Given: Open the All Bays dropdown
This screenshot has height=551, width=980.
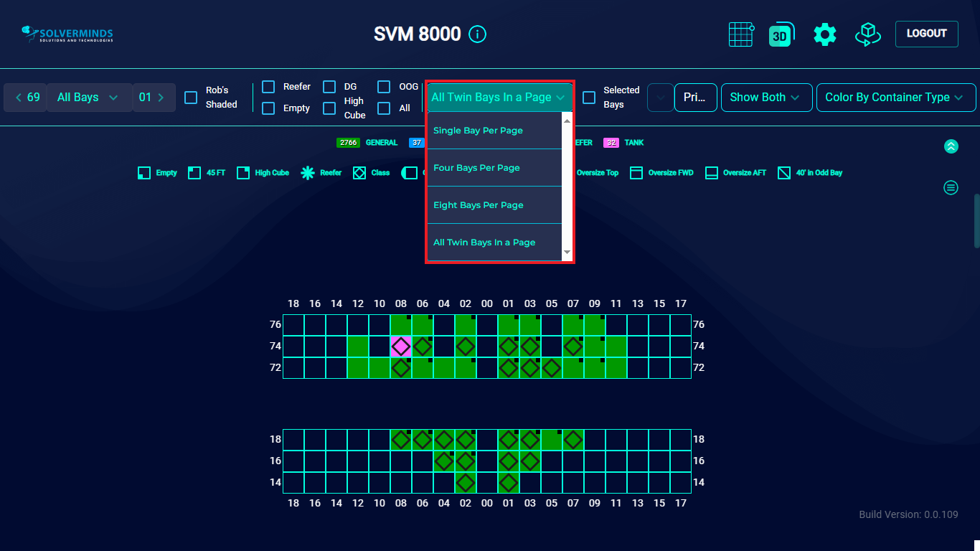Looking at the screenshot, I should [90, 98].
